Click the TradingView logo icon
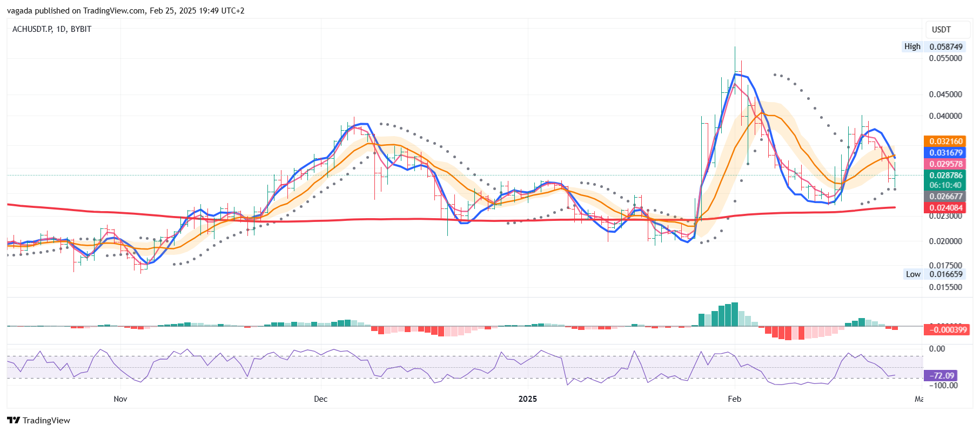980x432 pixels. tap(14, 420)
